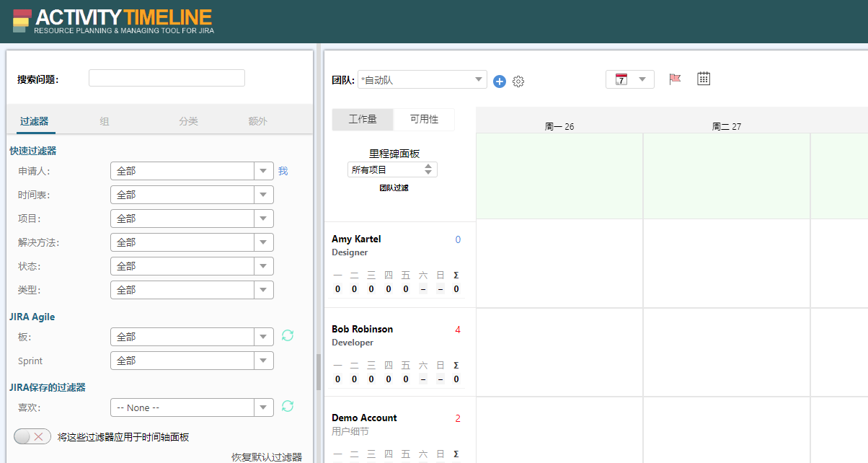Viewport: 868px width, 463px height.
Task: Click the 7-day calendar view icon
Action: pos(621,79)
